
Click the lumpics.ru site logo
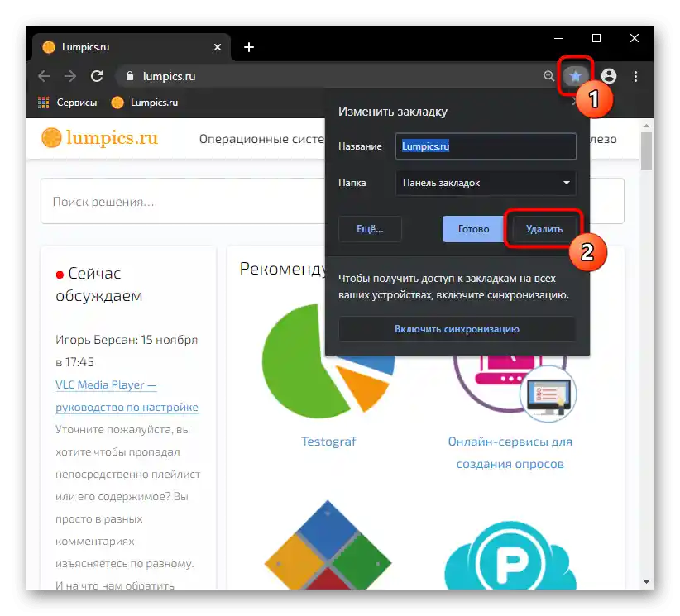coord(100,138)
